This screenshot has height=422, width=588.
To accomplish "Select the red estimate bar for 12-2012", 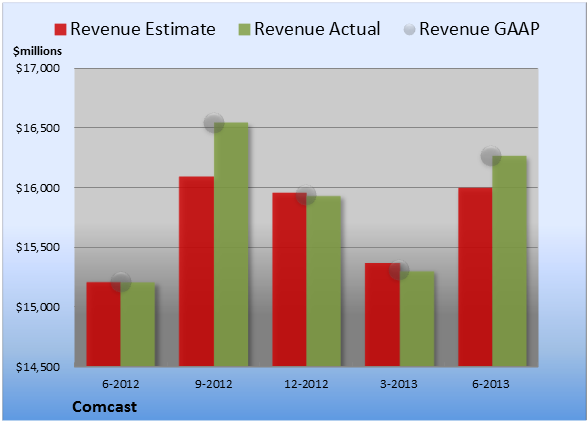I will (x=290, y=279).
